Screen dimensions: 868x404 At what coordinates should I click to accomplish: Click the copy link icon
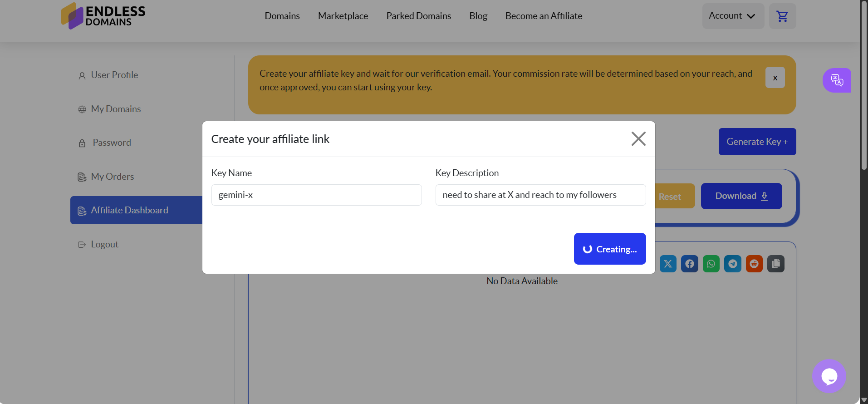pyautogui.click(x=776, y=264)
